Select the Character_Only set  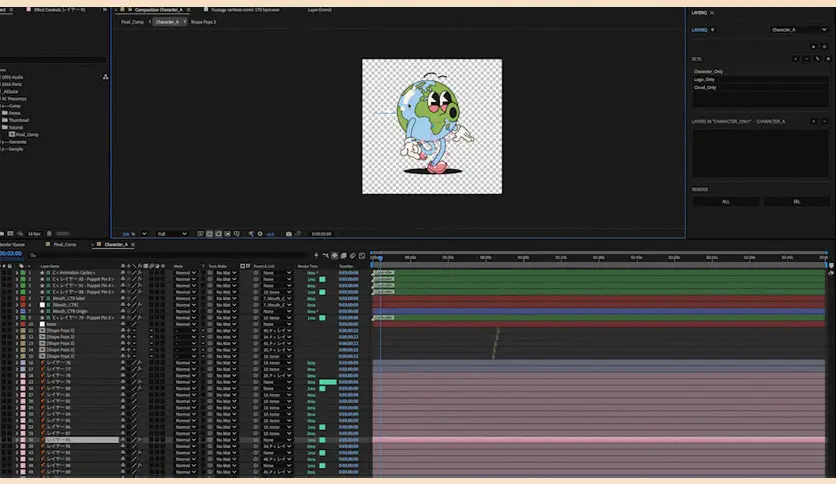tap(760, 71)
